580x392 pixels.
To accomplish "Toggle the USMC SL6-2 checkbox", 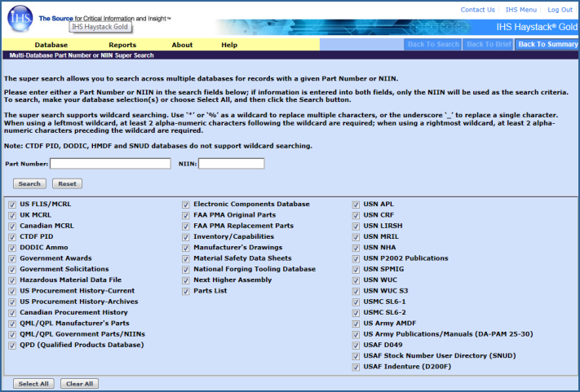I will 356,313.
